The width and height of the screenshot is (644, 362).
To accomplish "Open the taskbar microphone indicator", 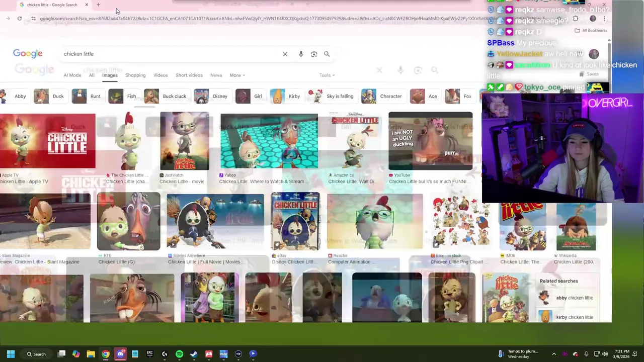I will pyautogui.click(x=586, y=354).
